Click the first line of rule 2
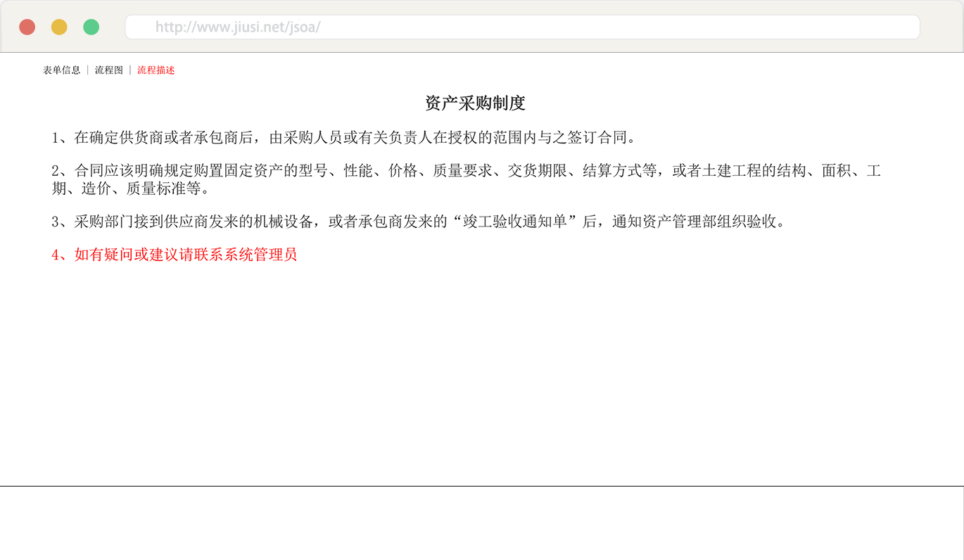The image size is (964, 560). click(464, 171)
